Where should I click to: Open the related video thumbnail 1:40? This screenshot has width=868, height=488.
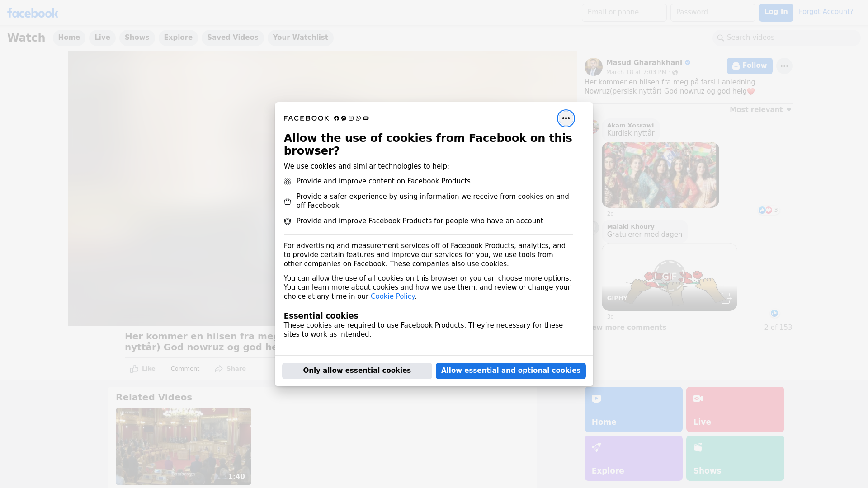pos(184,446)
